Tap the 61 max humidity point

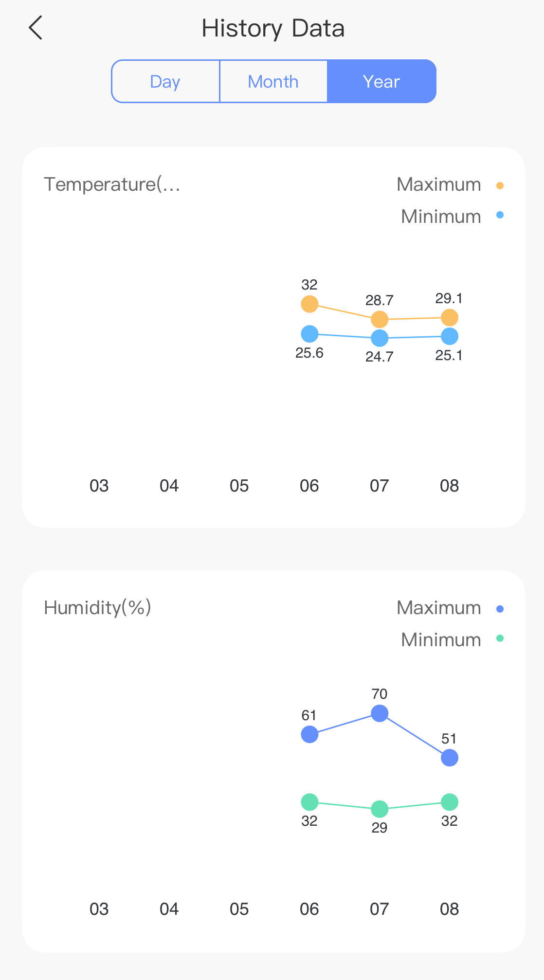pos(309,734)
